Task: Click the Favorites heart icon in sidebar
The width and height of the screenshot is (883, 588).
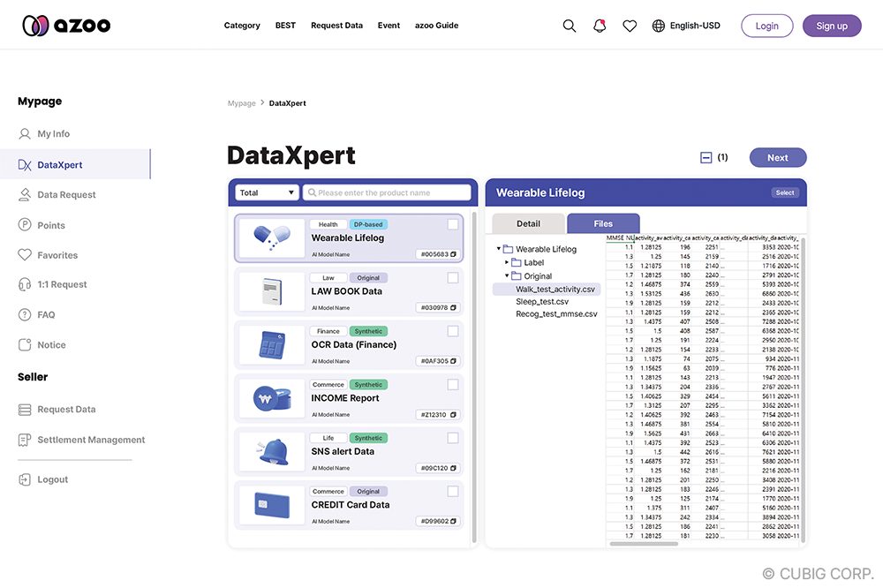Action: (x=25, y=254)
